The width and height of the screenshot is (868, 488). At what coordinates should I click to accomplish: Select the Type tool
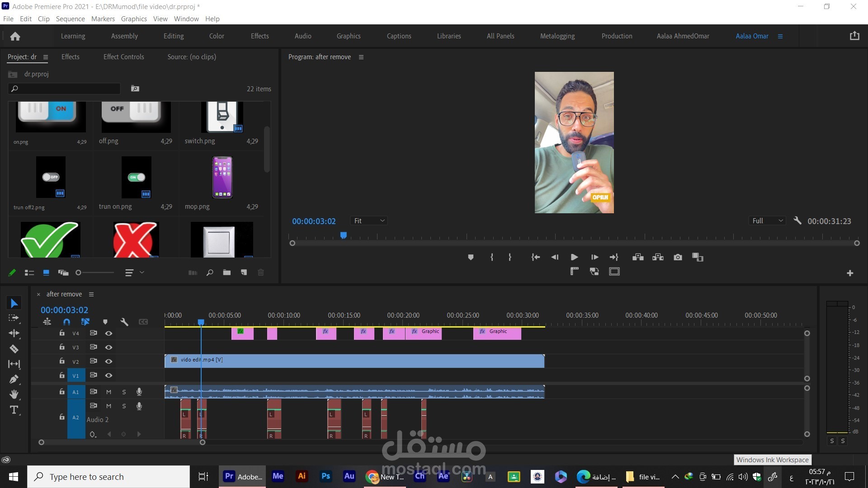[x=14, y=410]
